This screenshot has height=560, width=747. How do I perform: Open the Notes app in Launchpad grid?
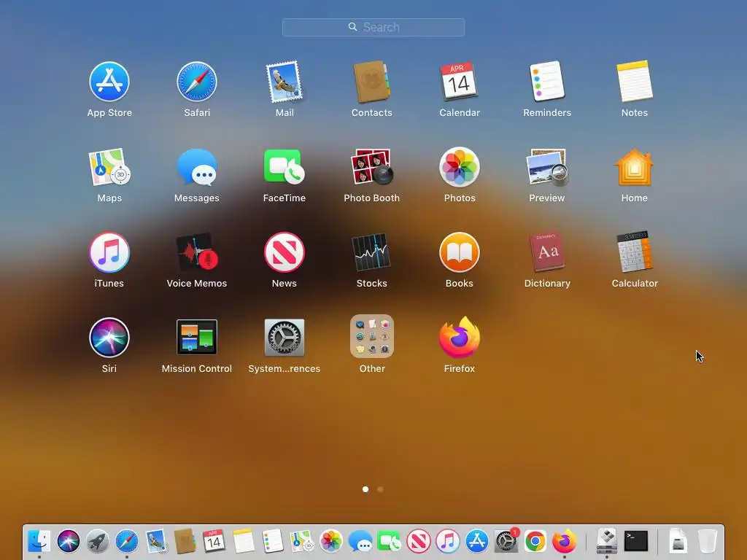635,82
